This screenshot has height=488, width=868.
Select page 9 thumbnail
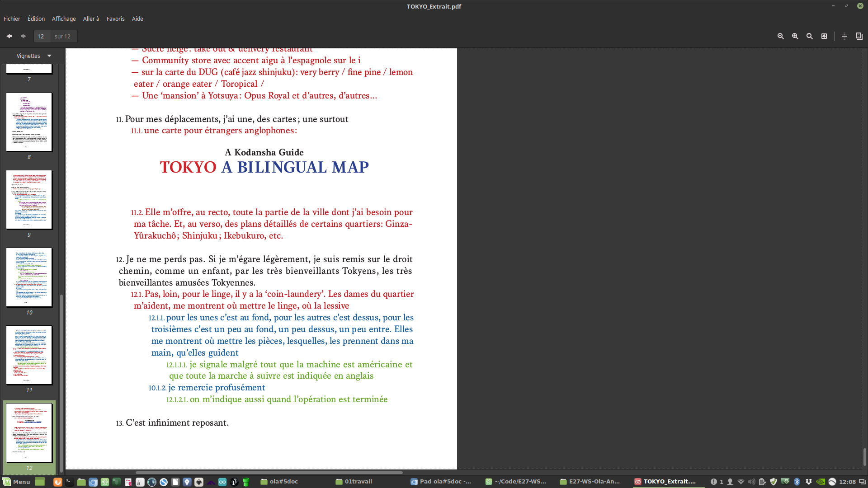coord(29,199)
